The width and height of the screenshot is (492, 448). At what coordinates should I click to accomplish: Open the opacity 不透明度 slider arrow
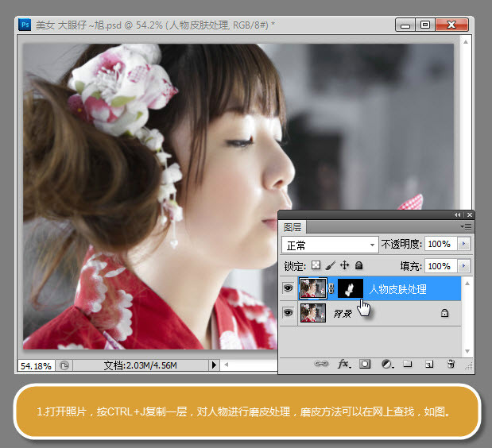(x=463, y=244)
